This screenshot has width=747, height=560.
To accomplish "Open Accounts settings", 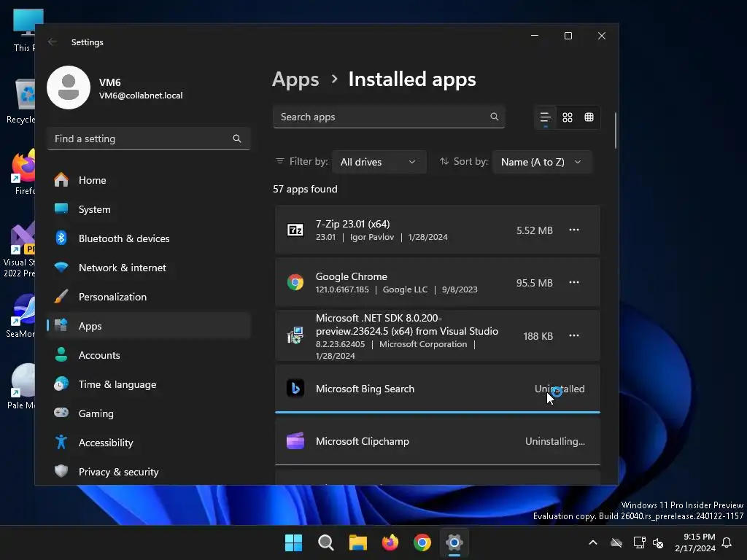I will pyautogui.click(x=149, y=355).
